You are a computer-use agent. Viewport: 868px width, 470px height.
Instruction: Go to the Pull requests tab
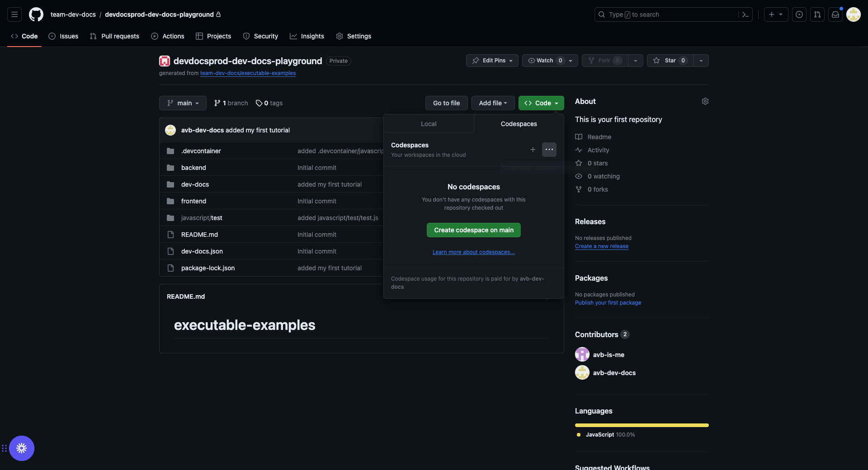(x=114, y=36)
